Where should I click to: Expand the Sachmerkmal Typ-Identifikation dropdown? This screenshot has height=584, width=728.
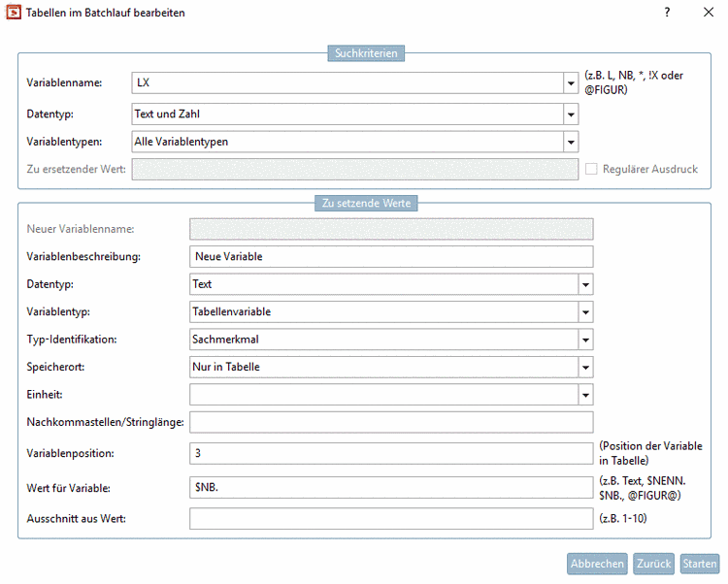(x=584, y=340)
